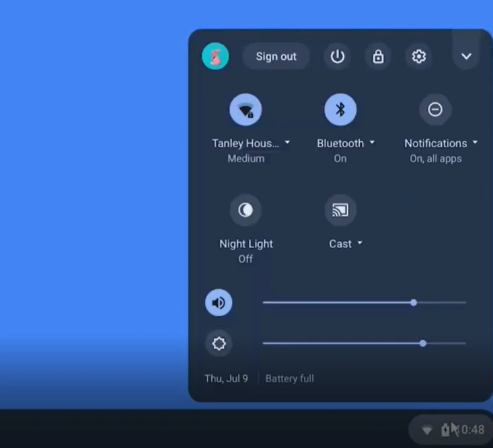Viewport: 493px width, 448px height.
Task: Toggle Notifications do-not-disturb button
Action: (x=435, y=110)
